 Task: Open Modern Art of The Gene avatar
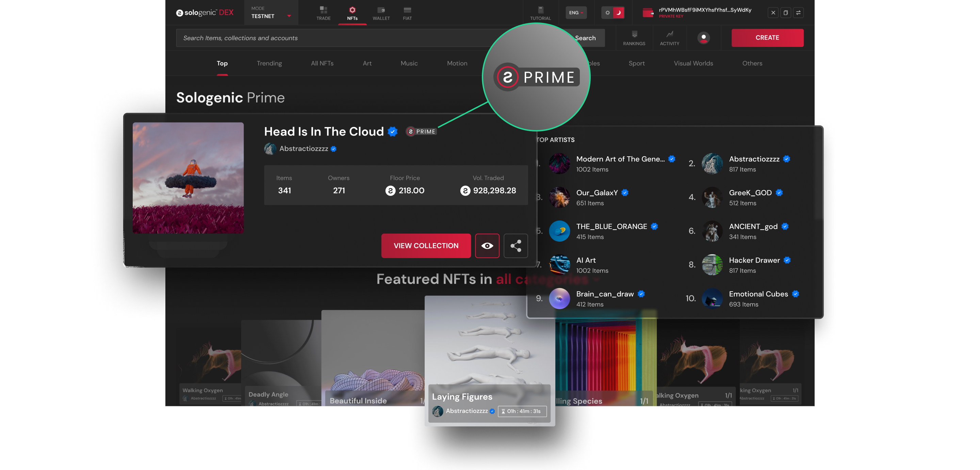pos(559,163)
